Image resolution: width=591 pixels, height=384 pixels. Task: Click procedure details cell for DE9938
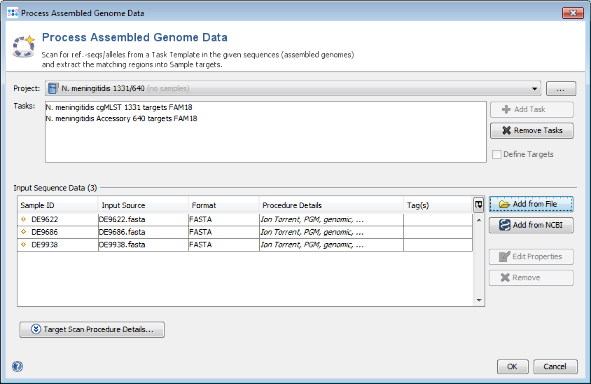pyautogui.click(x=331, y=245)
